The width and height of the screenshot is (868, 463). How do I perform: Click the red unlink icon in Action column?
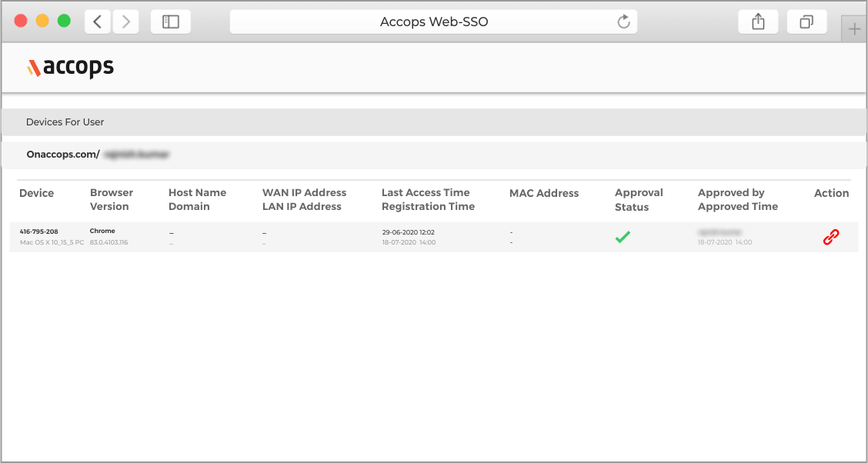pyautogui.click(x=830, y=238)
